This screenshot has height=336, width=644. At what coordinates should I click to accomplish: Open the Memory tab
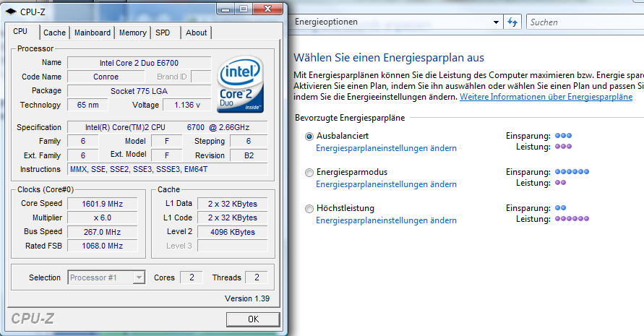tap(133, 33)
